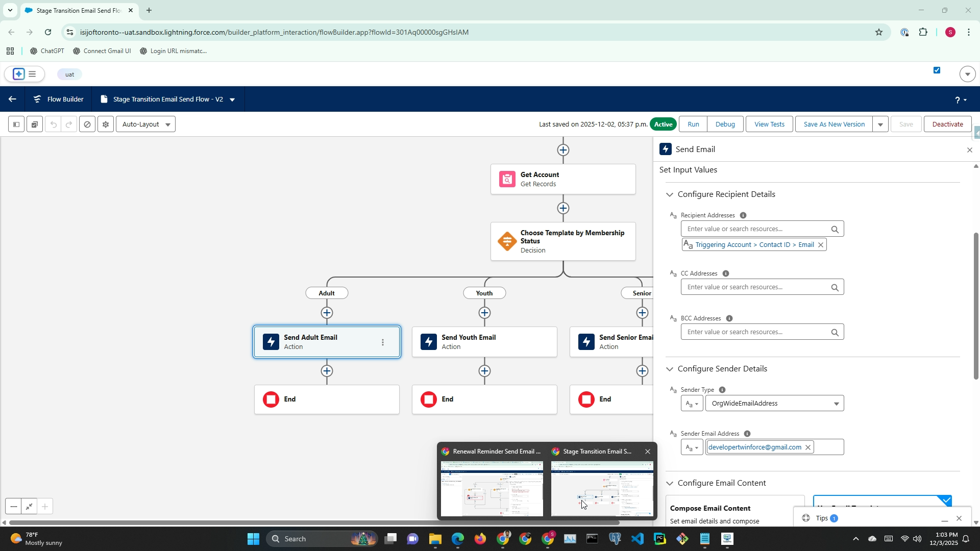Open Send Adult Email options menu

pos(383,342)
